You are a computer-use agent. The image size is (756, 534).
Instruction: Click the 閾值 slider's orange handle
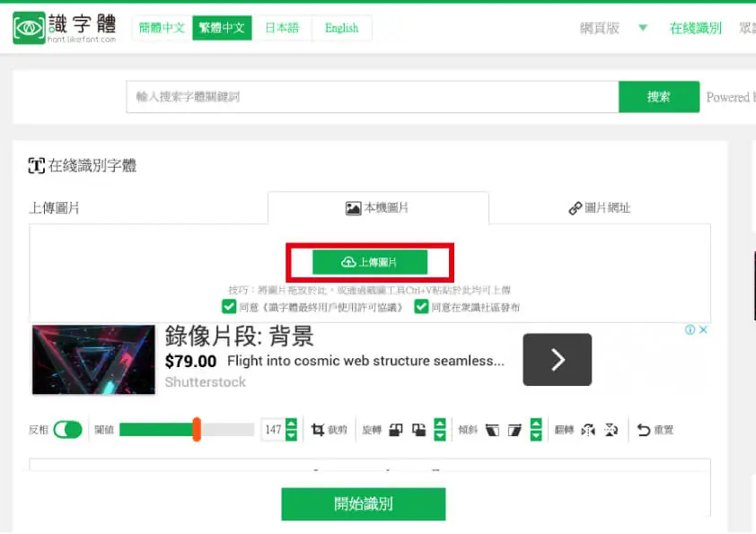tap(197, 429)
